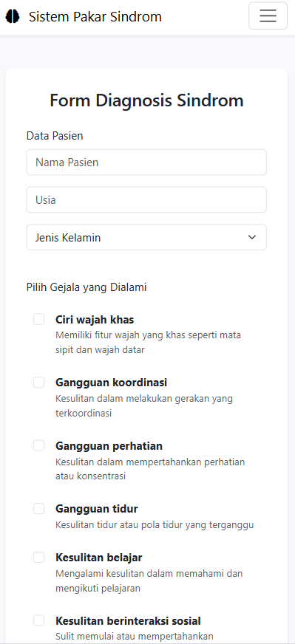Click the brain logo icon
The width and height of the screenshot is (295, 644).
[x=13, y=16]
